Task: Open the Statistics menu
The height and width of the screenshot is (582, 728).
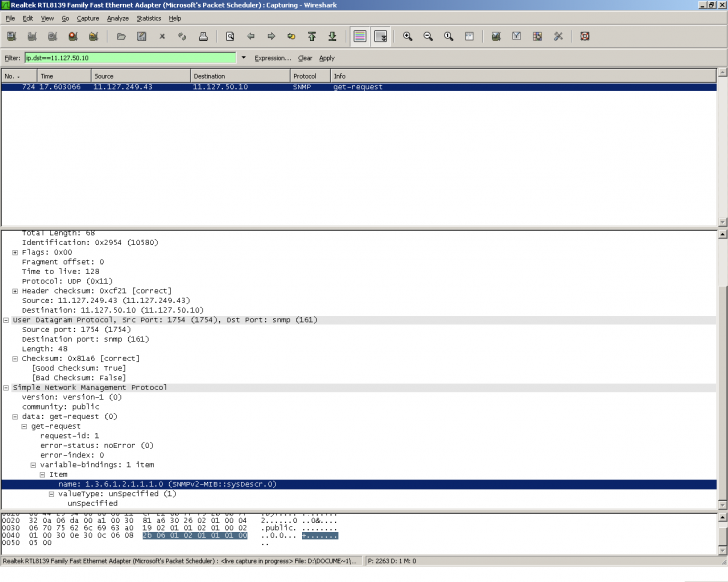Action: pos(148,18)
